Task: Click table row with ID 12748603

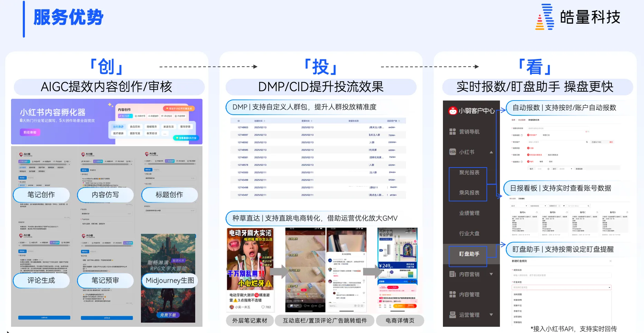Action: tap(318, 127)
